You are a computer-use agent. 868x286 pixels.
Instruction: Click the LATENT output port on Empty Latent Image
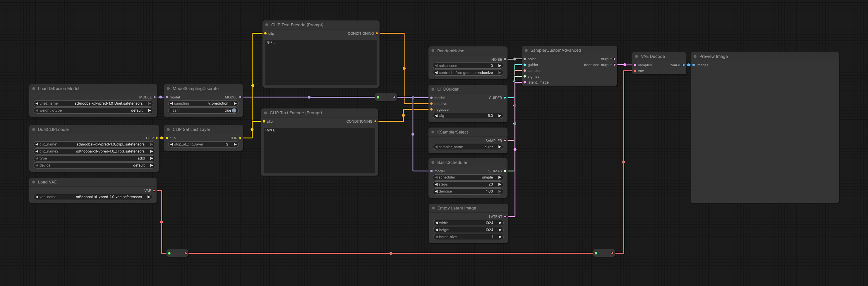(x=505, y=217)
